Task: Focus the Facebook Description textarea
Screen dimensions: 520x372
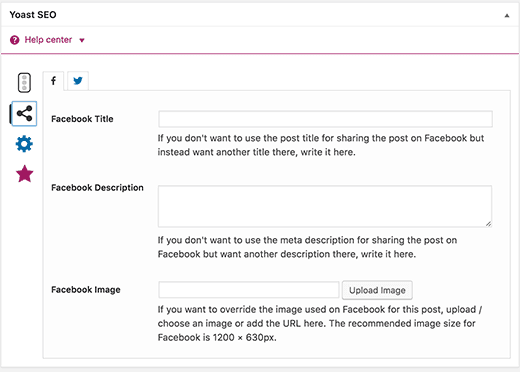Action: (x=325, y=206)
